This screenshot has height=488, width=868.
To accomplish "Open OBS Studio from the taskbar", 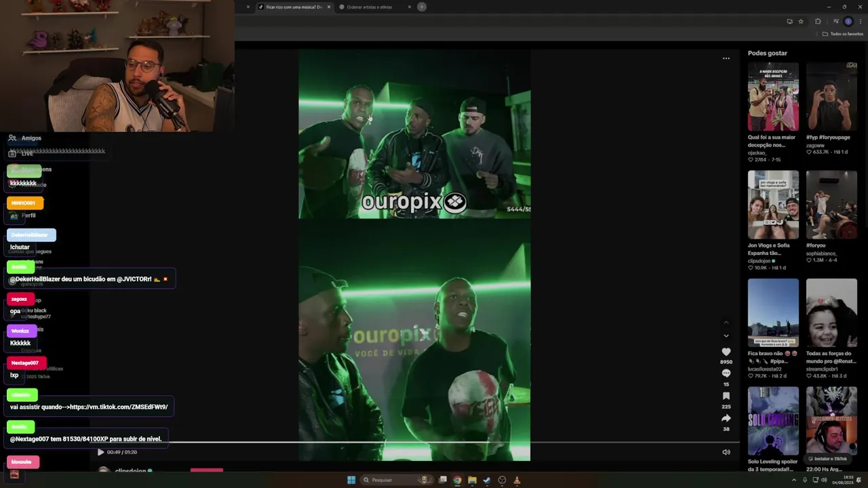I will pyautogui.click(x=502, y=480).
